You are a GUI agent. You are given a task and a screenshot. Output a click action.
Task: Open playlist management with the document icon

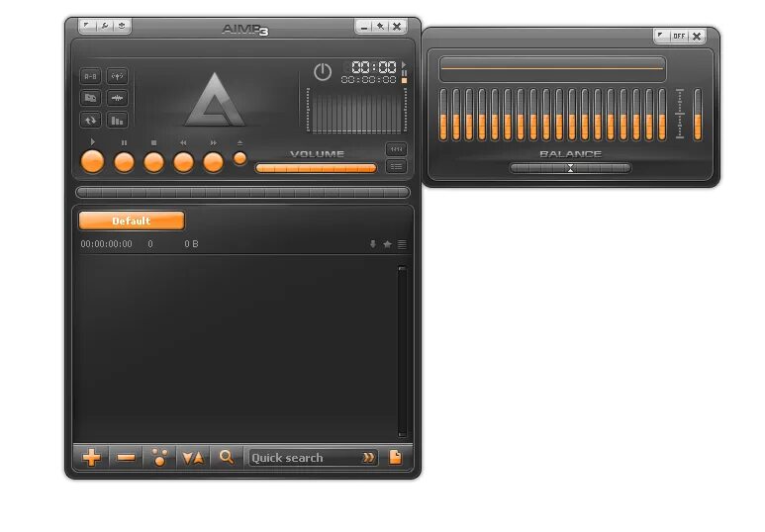click(x=395, y=458)
